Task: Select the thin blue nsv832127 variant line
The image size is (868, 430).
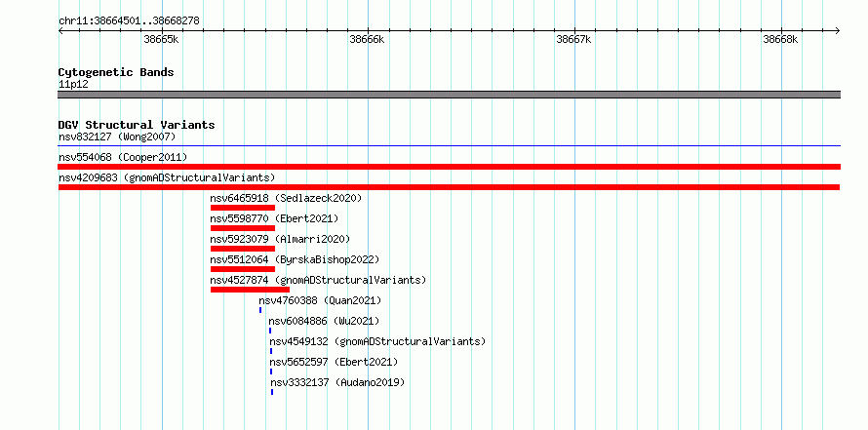Action: (450, 146)
